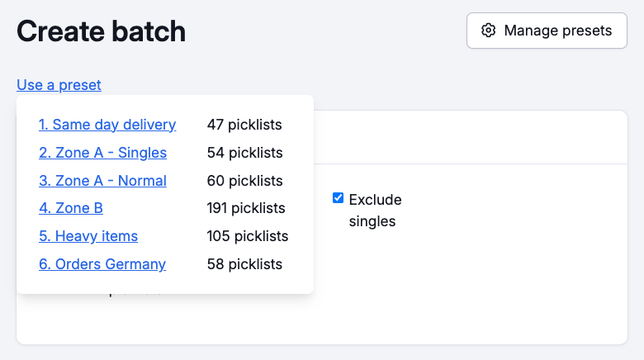The image size is (644, 360).
Task: Pick the Zone A - Normal preset
Action: click(102, 181)
